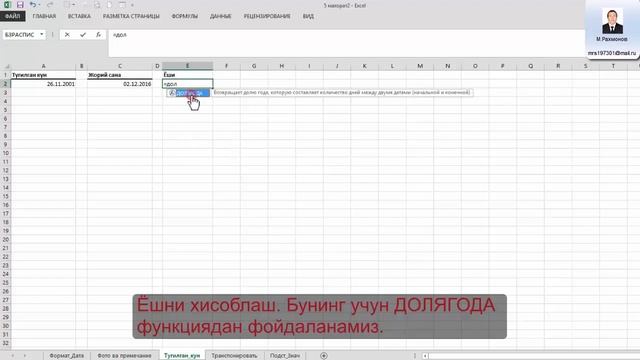This screenshot has height=360, width=640.
Task: Switch to the ВСТАВКА ribbon tab
Action: [79, 16]
